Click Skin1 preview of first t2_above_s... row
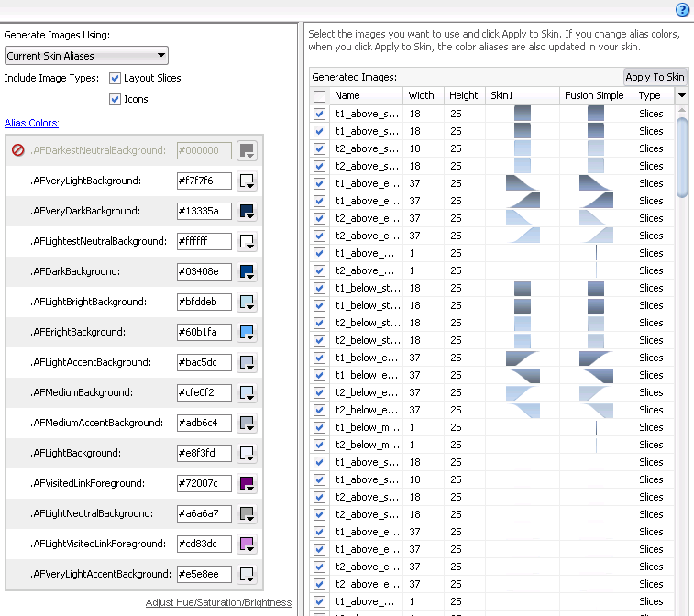The image size is (694, 616). [x=523, y=148]
